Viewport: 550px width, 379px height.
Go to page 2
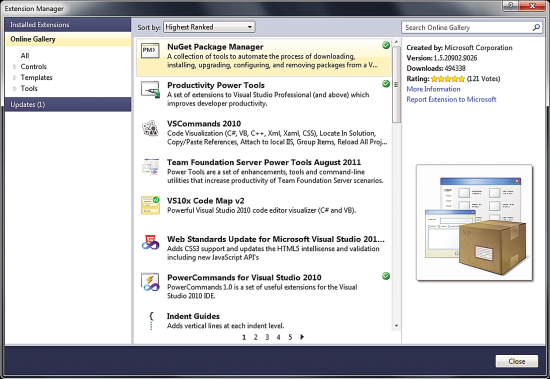point(255,337)
